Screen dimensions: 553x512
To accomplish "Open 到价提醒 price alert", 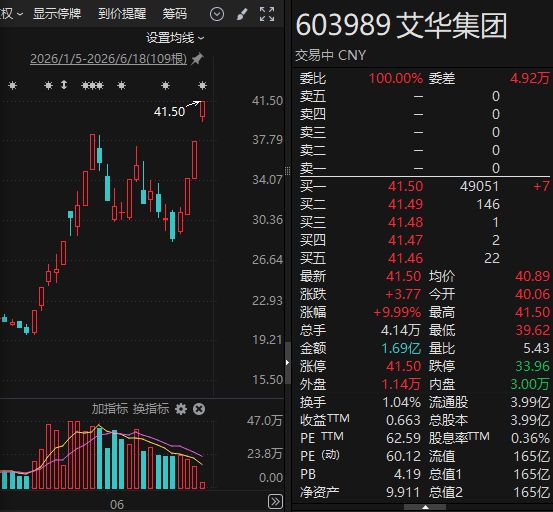I will coord(122,14).
